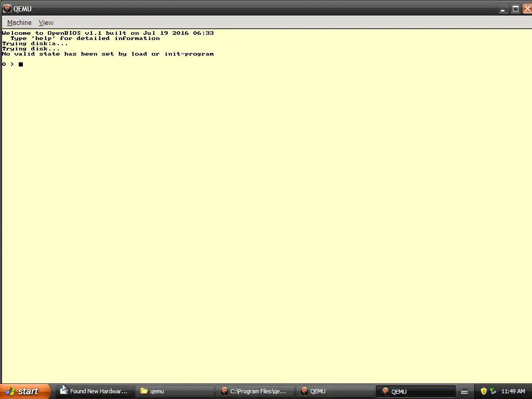This screenshot has height=399, width=532.
Task: Click the keyboard icon in system tray
Action: tap(464, 392)
